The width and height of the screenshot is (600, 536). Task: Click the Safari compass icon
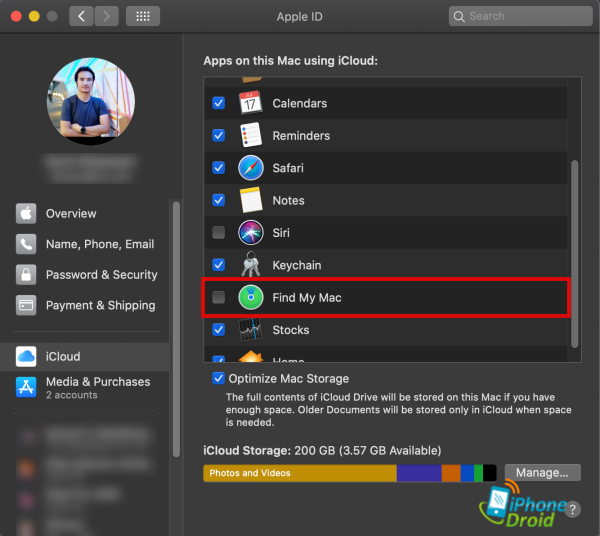(x=250, y=168)
